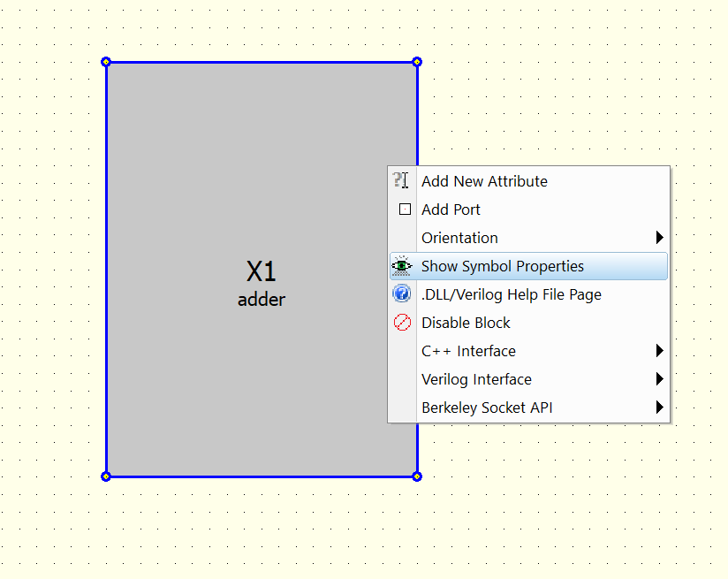Click the adder name text in the block

point(262,300)
